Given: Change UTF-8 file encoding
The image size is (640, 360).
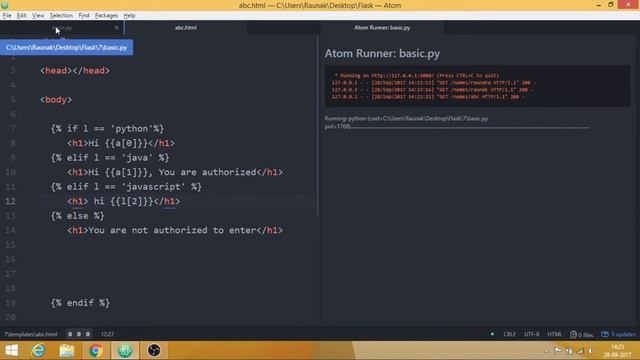Looking at the screenshot, I should coord(531,334).
